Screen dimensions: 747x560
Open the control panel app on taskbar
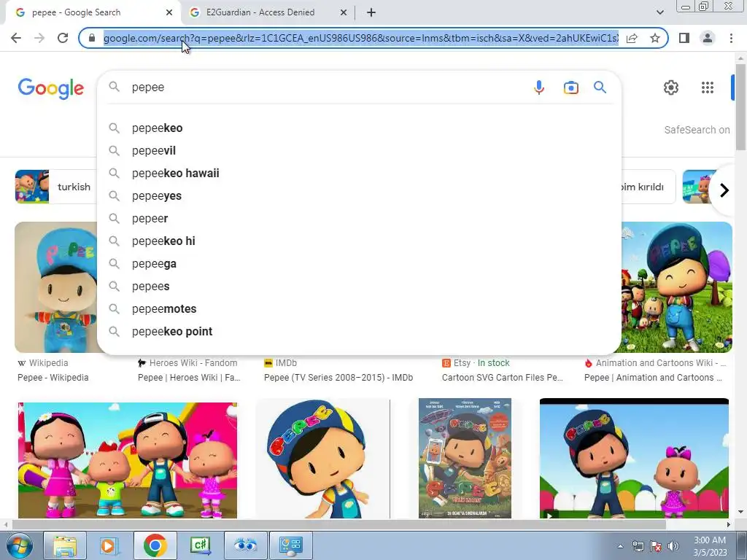(x=290, y=545)
